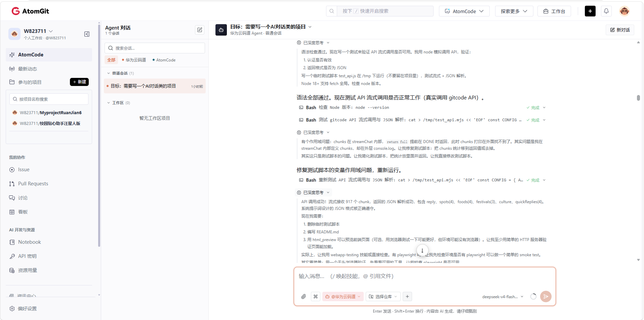This screenshot has width=644, height=320.
Task: Collapse the 工作区 group
Action: coord(109,103)
